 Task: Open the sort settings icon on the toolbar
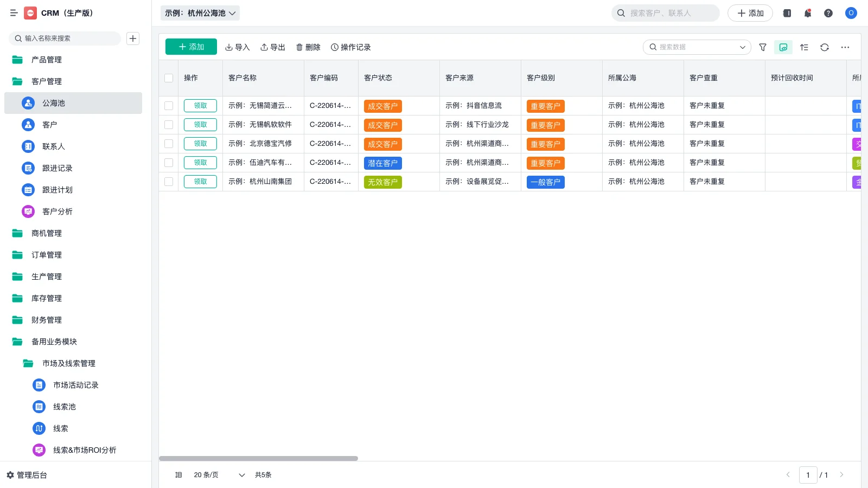[x=804, y=47]
